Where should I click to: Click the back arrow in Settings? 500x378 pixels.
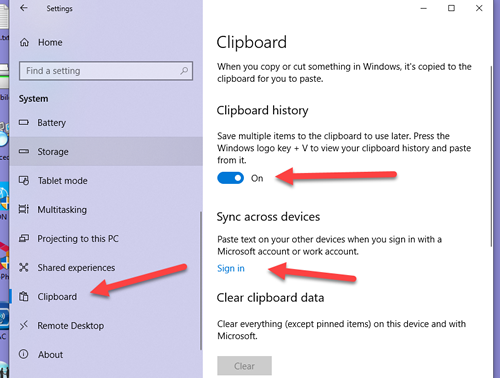coord(23,8)
